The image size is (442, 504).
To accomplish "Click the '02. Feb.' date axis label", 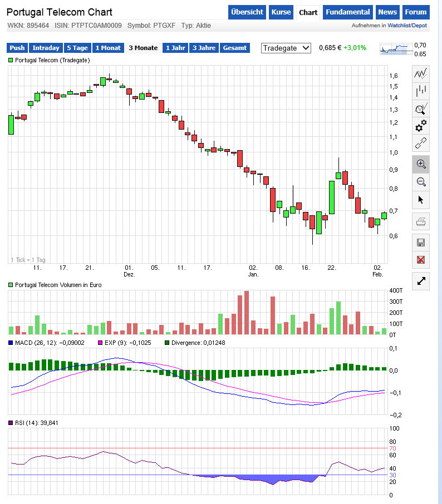I will coord(378,271).
